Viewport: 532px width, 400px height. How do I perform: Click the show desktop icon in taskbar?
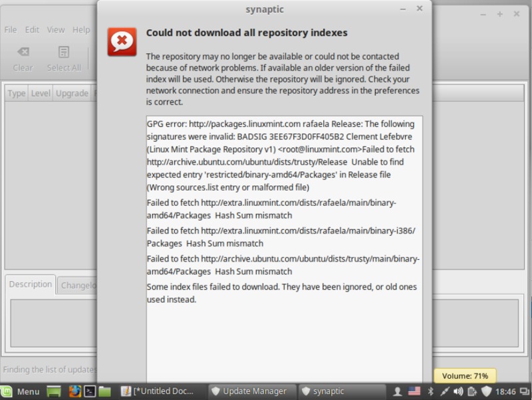coord(55,391)
